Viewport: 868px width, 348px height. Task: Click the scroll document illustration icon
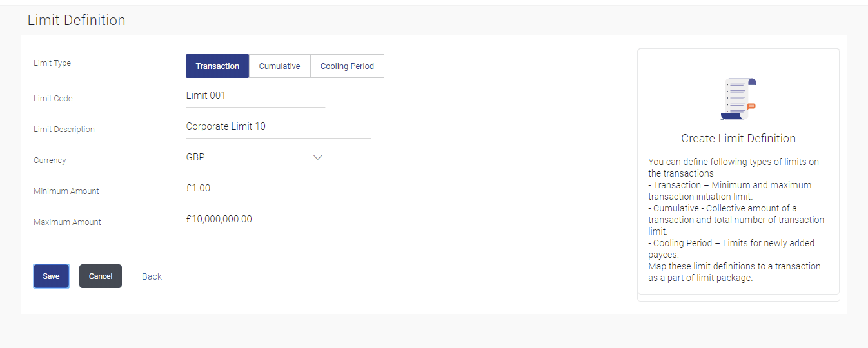point(738,99)
